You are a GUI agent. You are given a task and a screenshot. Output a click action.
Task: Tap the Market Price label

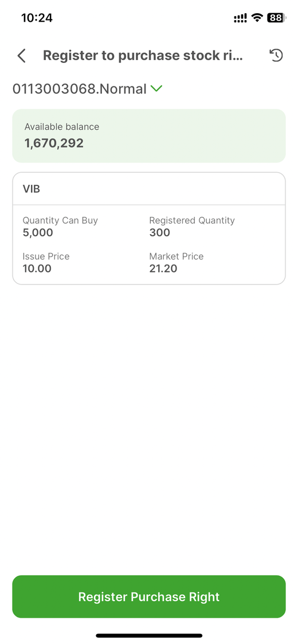pyautogui.click(x=177, y=256)
